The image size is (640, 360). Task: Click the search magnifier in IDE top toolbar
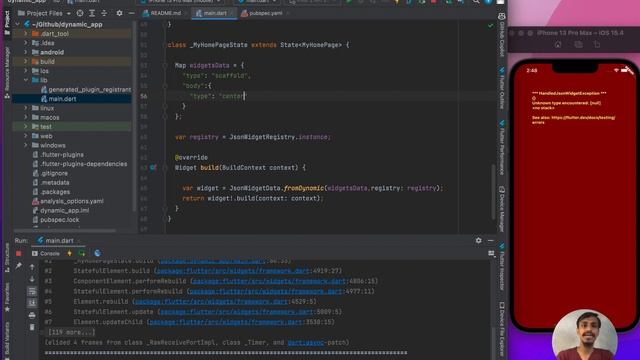(476, 2)
